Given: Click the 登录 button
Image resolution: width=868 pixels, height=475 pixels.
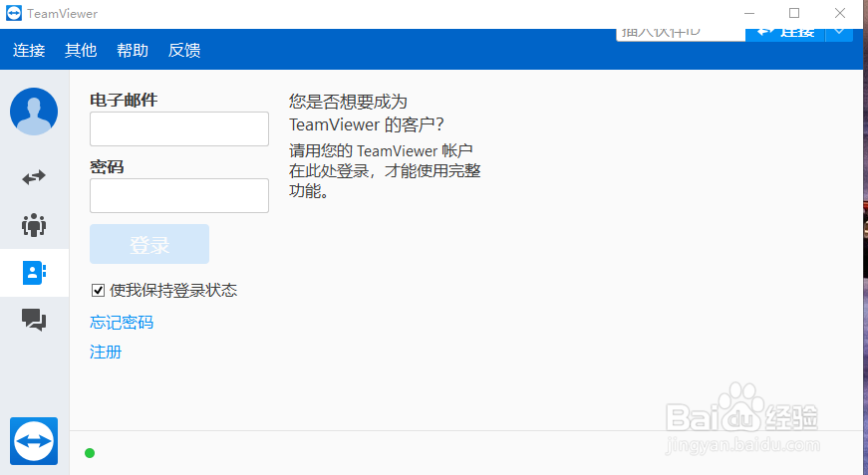Looking at the screenshot, I should [x=149, y=244].
